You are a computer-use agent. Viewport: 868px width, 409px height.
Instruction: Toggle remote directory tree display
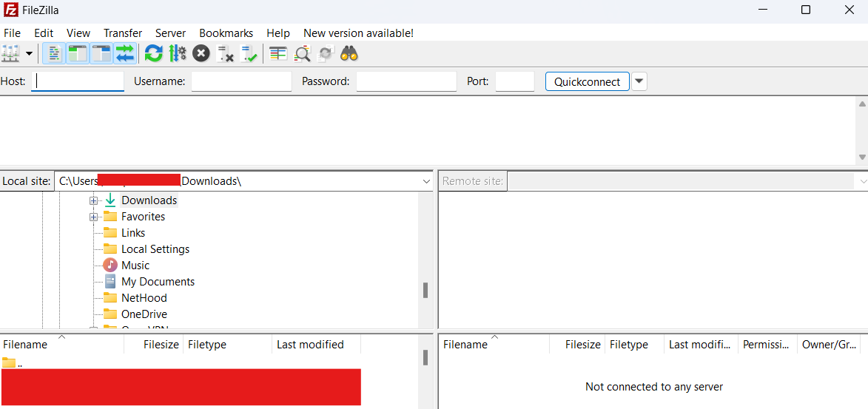(102, 54)
